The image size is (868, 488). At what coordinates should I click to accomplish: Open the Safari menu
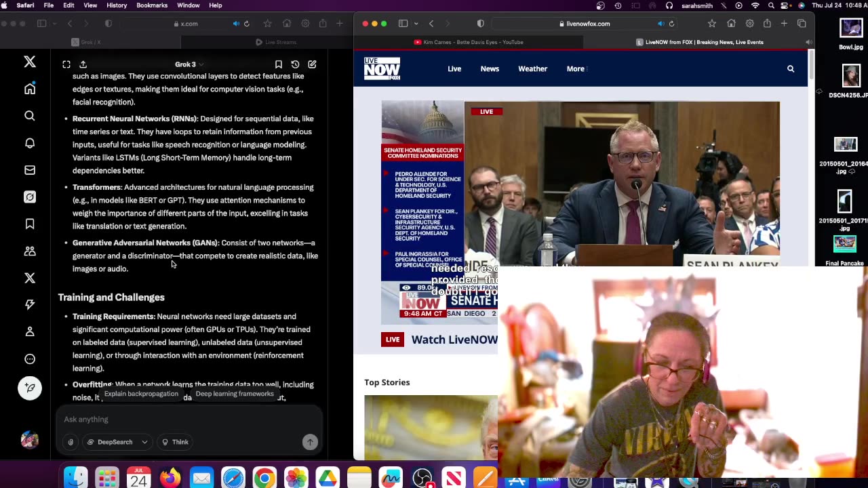click(x=25, y=5)
